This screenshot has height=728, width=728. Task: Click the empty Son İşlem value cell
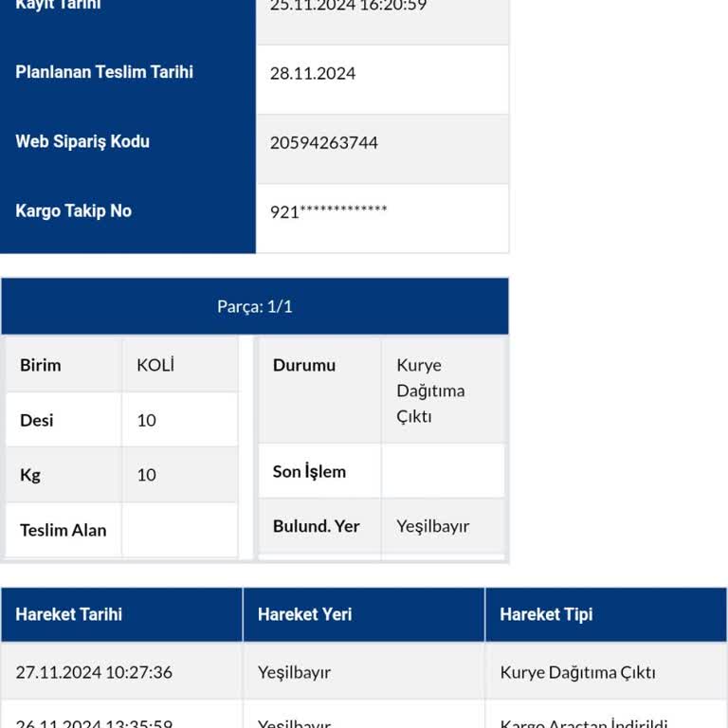coord(443,471)
